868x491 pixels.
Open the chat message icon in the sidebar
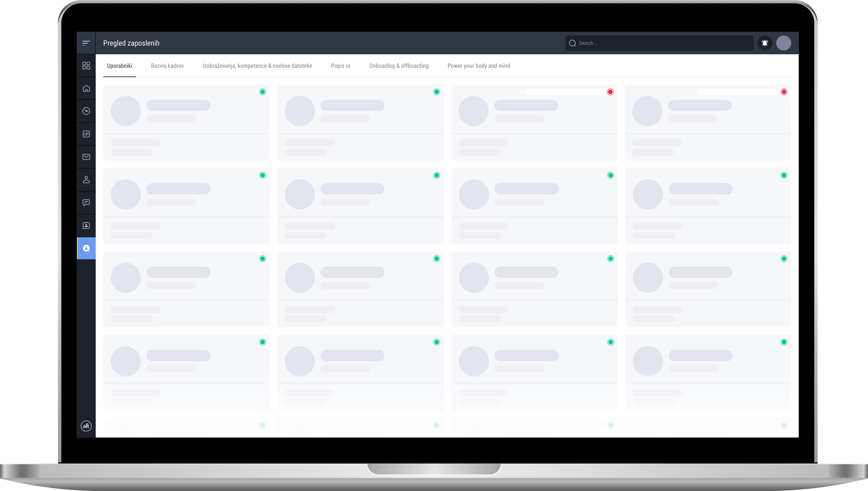pyautogui.click(x=86, y=203)
